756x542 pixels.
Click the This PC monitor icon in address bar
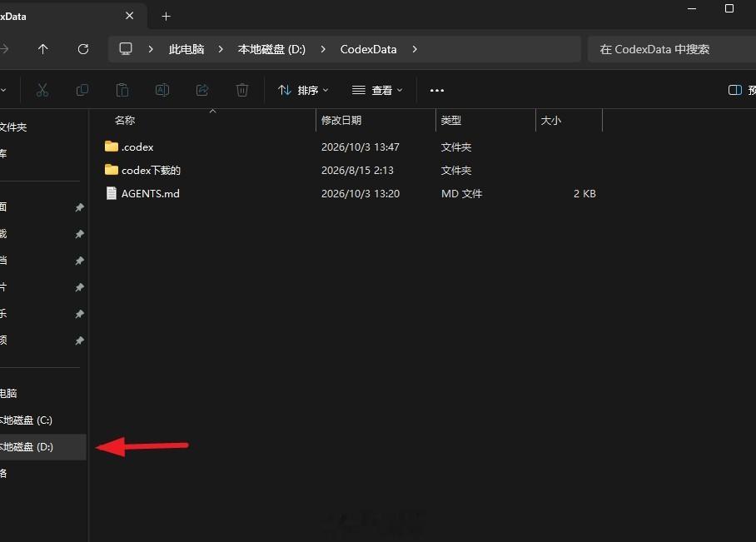(126, 48)
